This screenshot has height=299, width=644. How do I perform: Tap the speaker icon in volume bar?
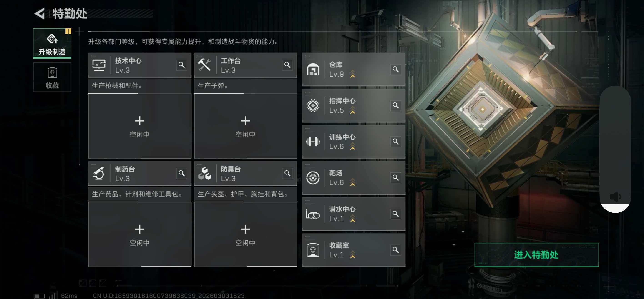615,197
